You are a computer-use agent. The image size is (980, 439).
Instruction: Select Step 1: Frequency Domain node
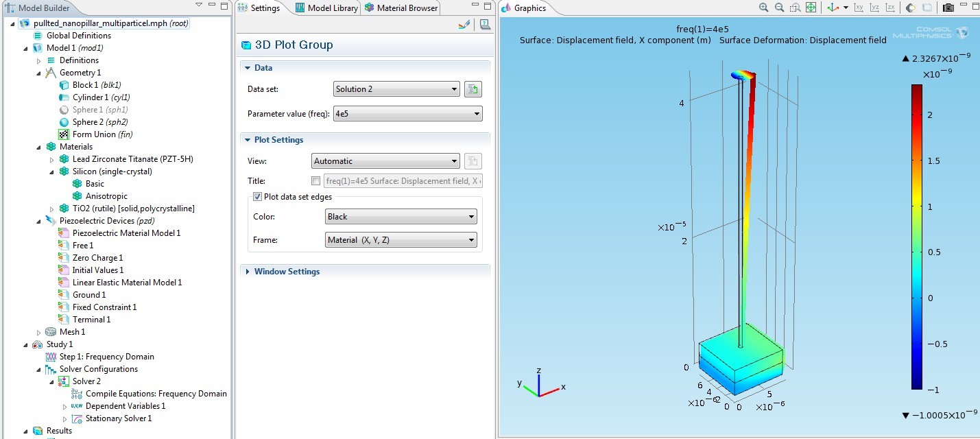[x=106, y=357]
